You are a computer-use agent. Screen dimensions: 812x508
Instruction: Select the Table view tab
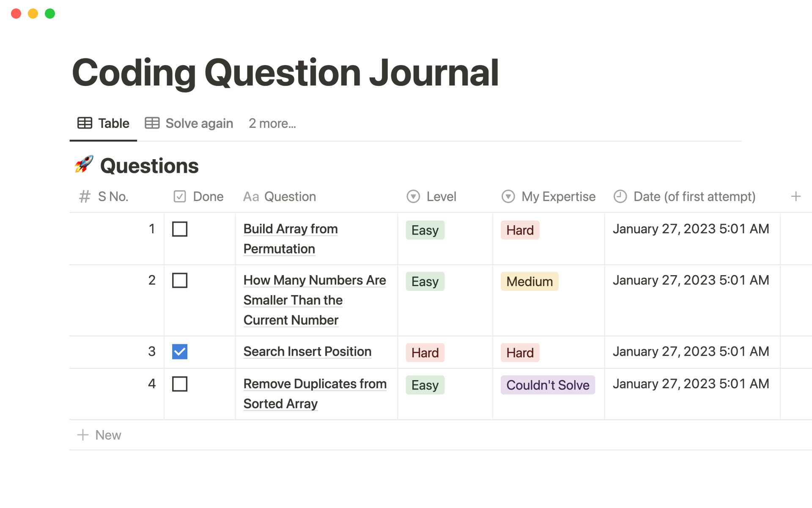(104, 123)
